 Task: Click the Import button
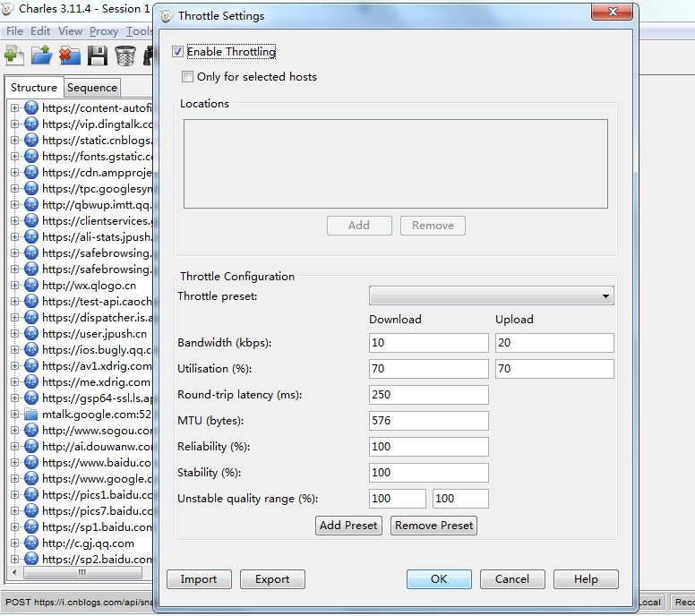tap(199, 579)
